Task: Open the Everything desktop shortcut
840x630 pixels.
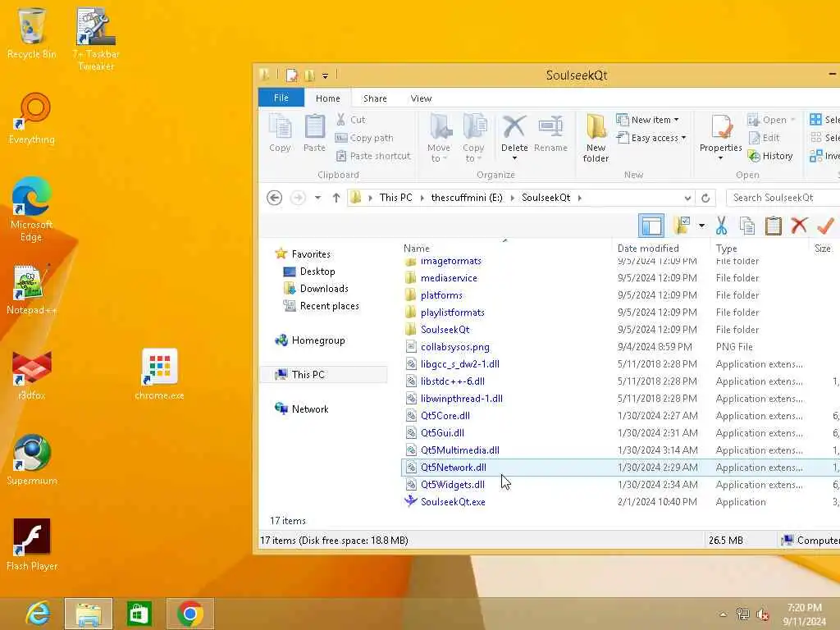Action: (x=32, y=119)
